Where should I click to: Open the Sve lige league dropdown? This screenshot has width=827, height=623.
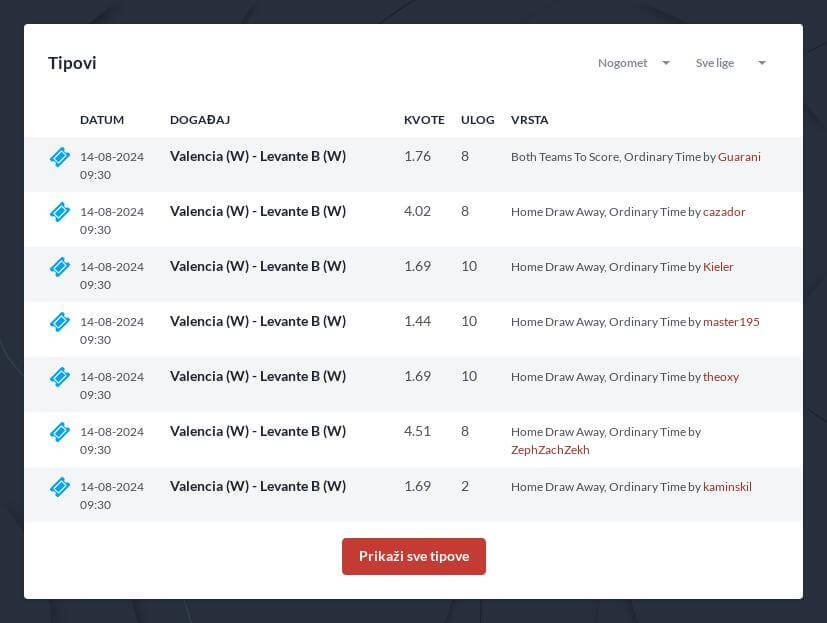tap(730, 63)
